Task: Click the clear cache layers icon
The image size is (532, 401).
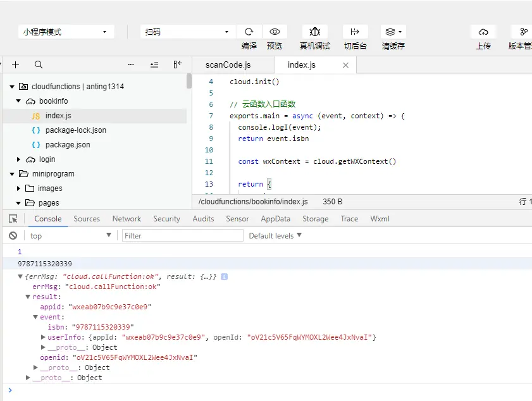Action: [x=393, y=32]
